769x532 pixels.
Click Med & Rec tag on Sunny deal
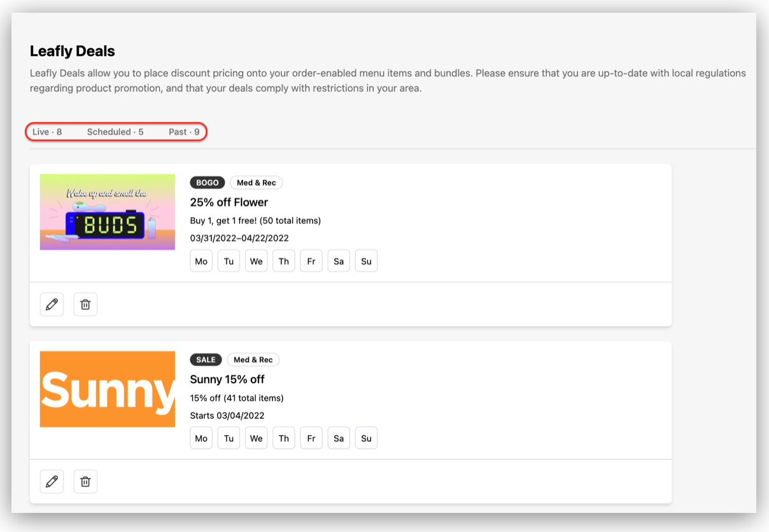tap(253, 360)
